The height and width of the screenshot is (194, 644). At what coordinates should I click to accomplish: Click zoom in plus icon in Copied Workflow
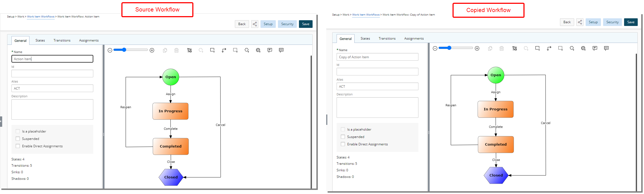pos(477,48)
